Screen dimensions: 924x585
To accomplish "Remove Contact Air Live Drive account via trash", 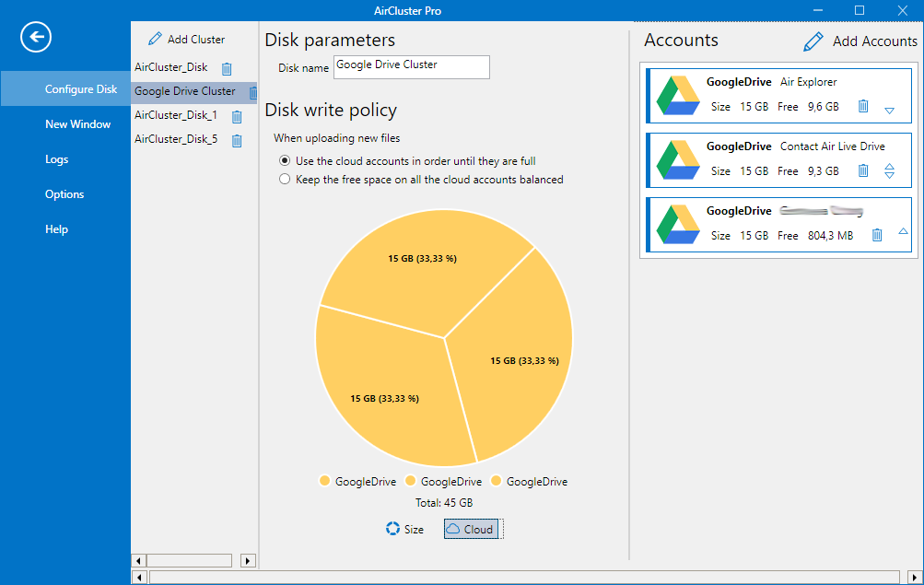I will click(x=862, y=170).
